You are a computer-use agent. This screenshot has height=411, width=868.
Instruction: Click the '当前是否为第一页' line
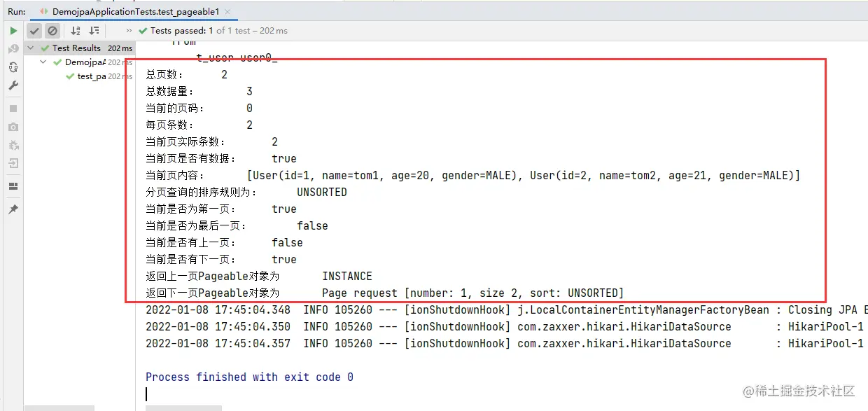[x=221, y=209]
